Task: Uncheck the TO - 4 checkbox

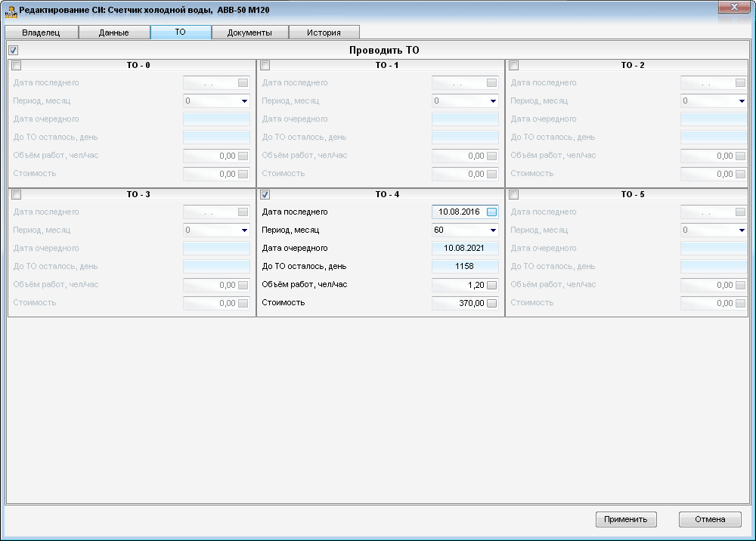Action: pyautogui.click(x=265, y=195)
